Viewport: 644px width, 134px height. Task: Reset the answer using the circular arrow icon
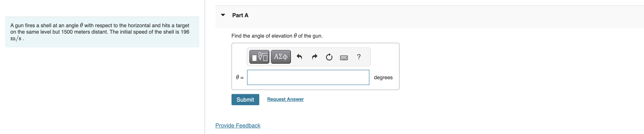click(329, 57)
